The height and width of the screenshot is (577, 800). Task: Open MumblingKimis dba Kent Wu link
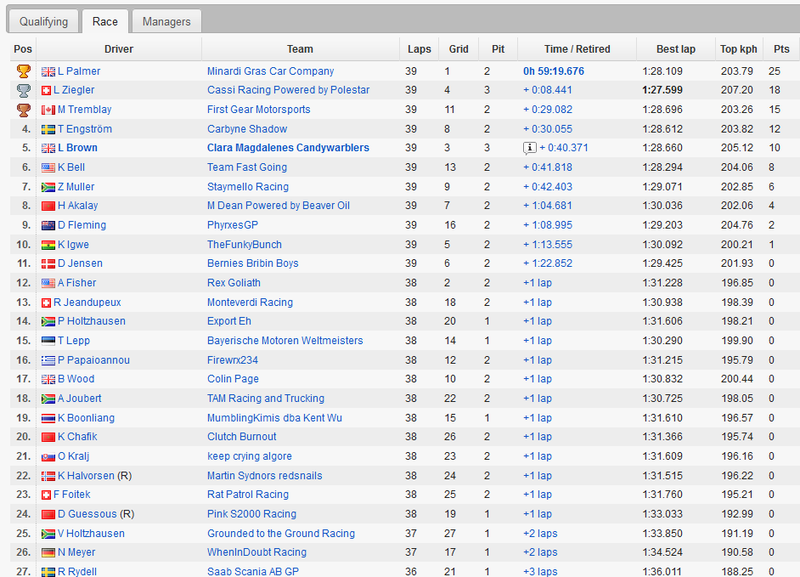pyautogui.click(x=274, y=418)
